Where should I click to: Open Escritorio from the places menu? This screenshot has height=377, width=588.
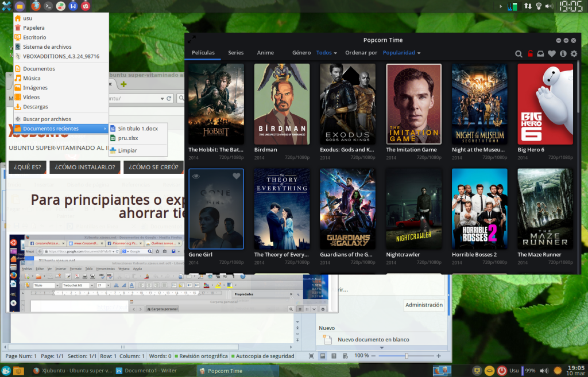pyautogui.click(x=61, y=37)
